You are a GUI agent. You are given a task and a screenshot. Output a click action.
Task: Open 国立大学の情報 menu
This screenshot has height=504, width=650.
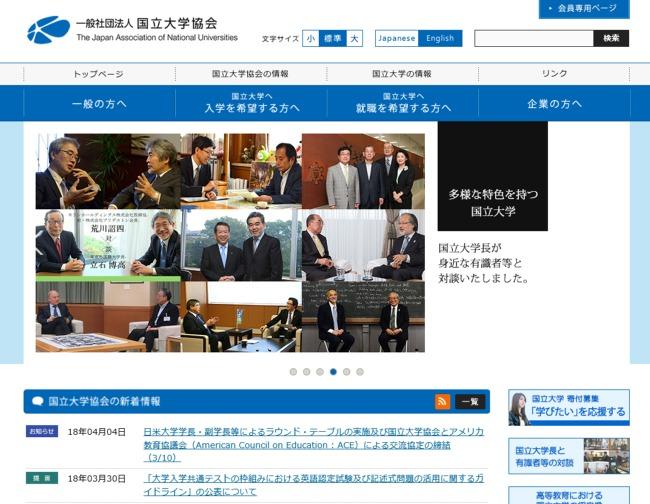point(402,74)
